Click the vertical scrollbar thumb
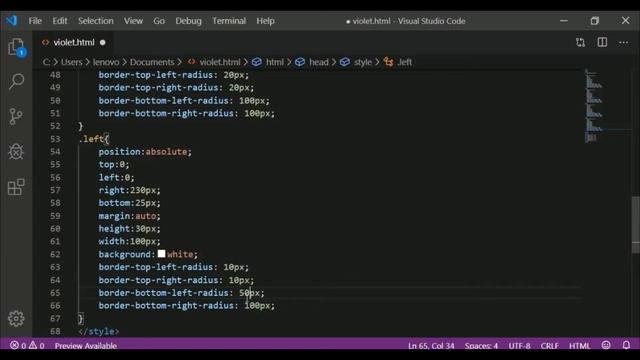 636,225
